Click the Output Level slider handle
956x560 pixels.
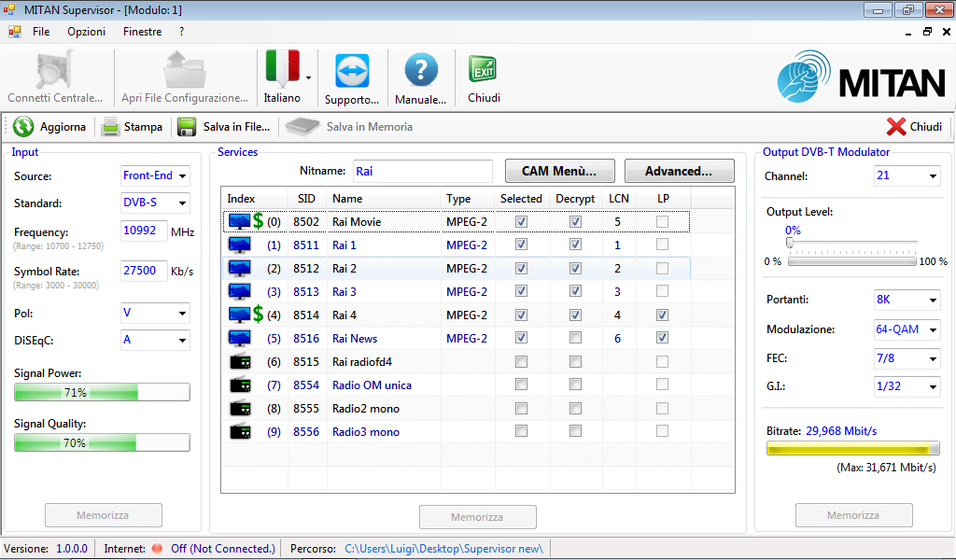coord(790,243)
